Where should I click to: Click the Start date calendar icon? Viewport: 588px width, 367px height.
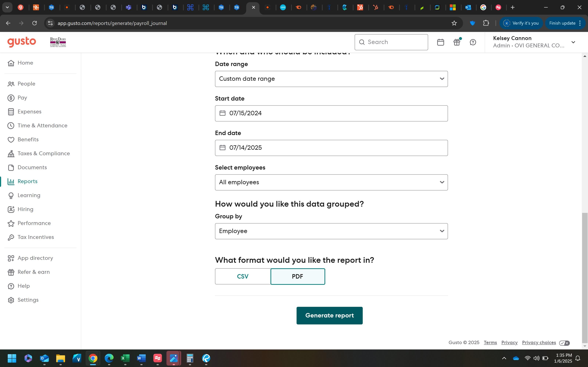pyautogui.click(x=222, y=113)
